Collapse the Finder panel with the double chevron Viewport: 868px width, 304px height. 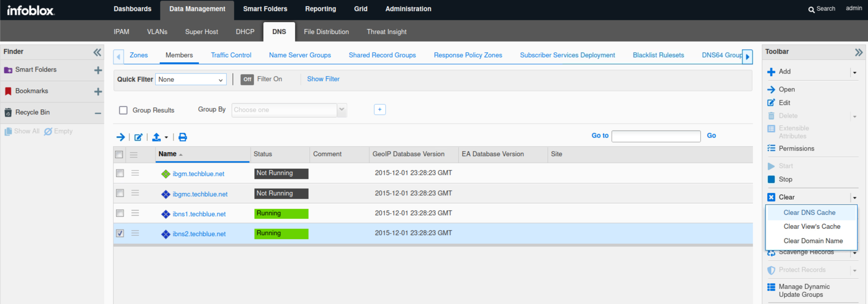97,52
